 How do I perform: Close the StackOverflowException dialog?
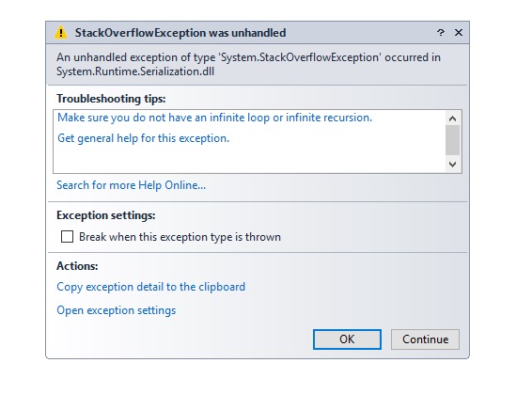click(459, 33)
